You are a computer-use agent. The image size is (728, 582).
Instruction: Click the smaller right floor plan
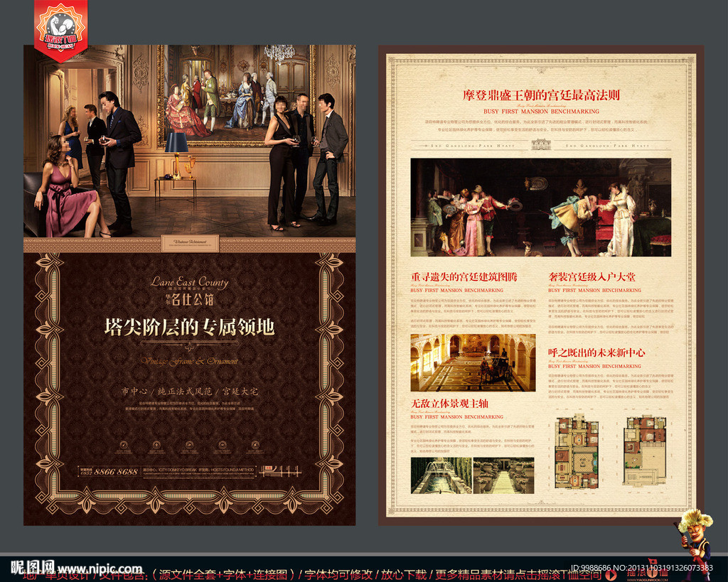tap(646, 451)
